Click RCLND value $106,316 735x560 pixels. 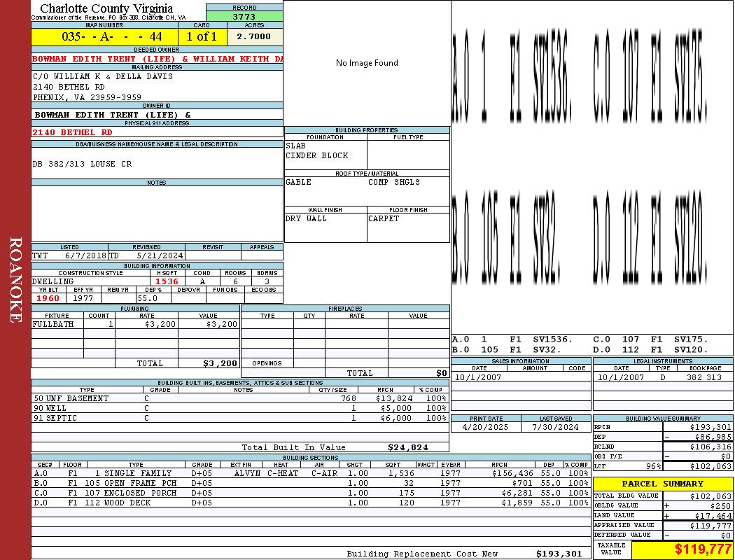coord(710,447)
